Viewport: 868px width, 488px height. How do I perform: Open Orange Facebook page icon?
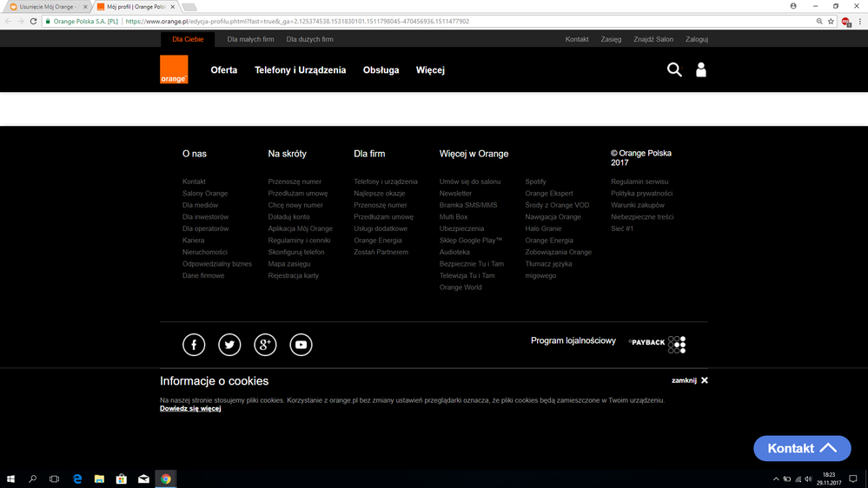(x=194, y=345)
